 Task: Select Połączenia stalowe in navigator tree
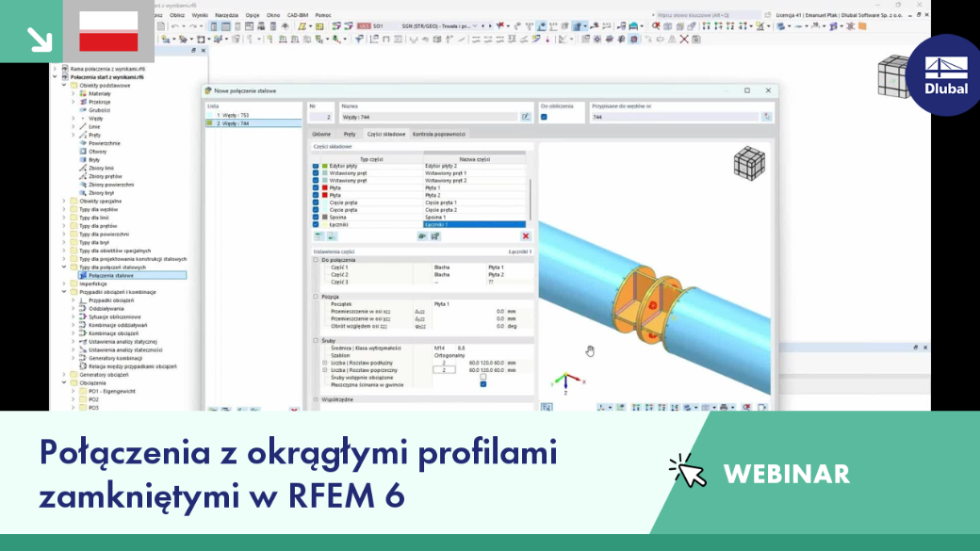pyautogui.click(x=110, y=275)
